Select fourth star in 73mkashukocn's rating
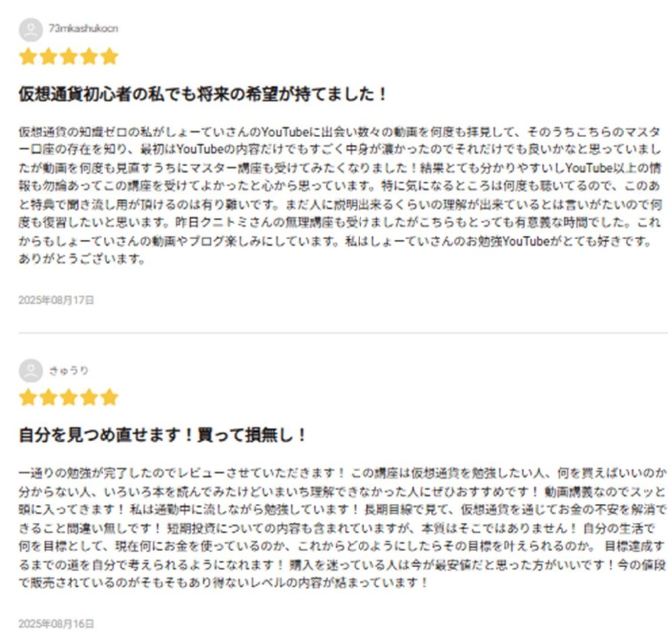This screenshot has height=644, width=668. [x=89, y=57]
